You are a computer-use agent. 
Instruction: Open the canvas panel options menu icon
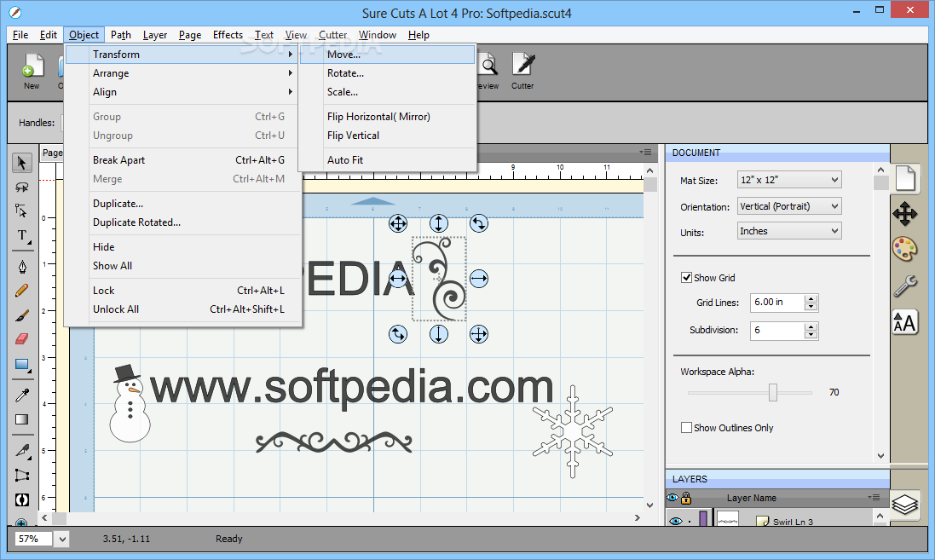[x=646, y=152]
